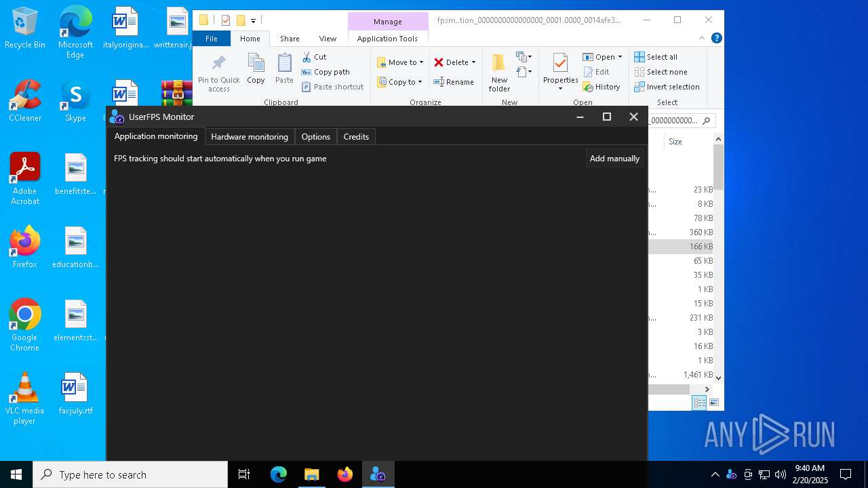The height and width of the screenshot is (488, 868).
Task: Expand Customize Quick Access Toolbar arrow
Action: [x=253, y=21]
